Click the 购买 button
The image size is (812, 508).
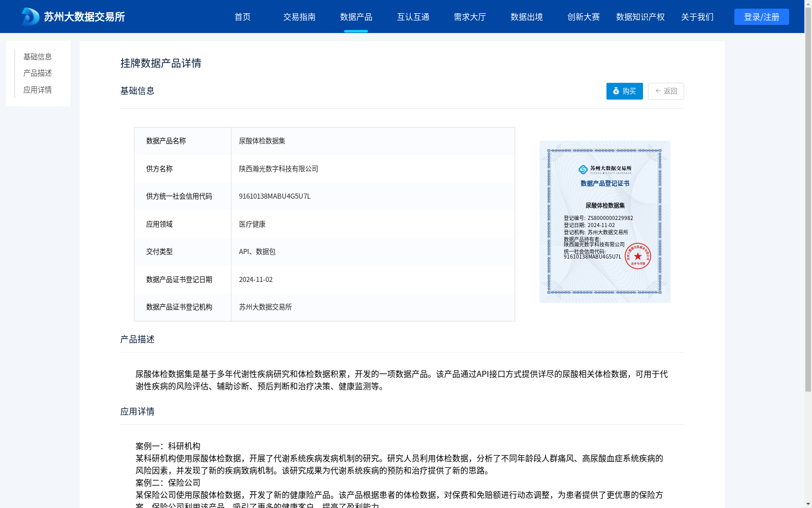[625, 91]
